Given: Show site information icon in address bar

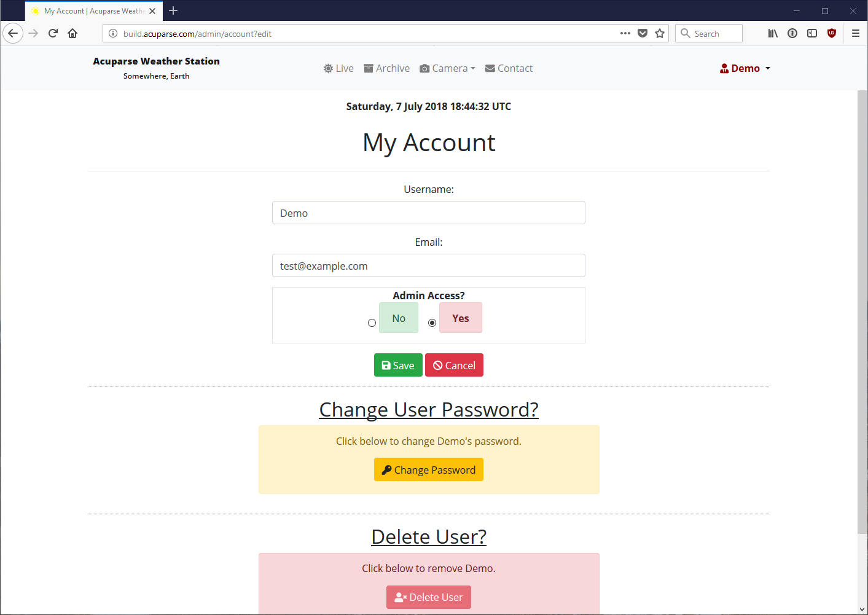Looking at the screenshot, I should coord(113,33).
